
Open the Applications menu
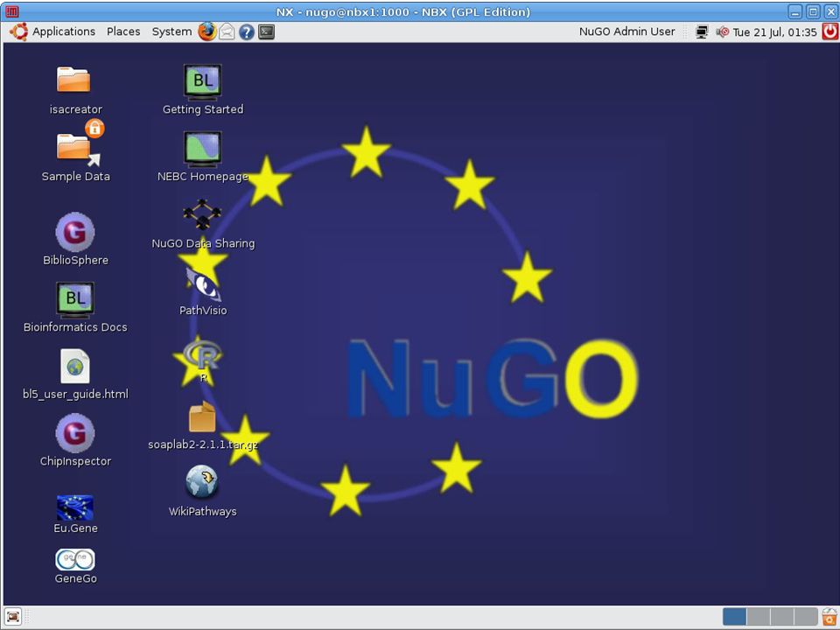(x=64, y=31)
